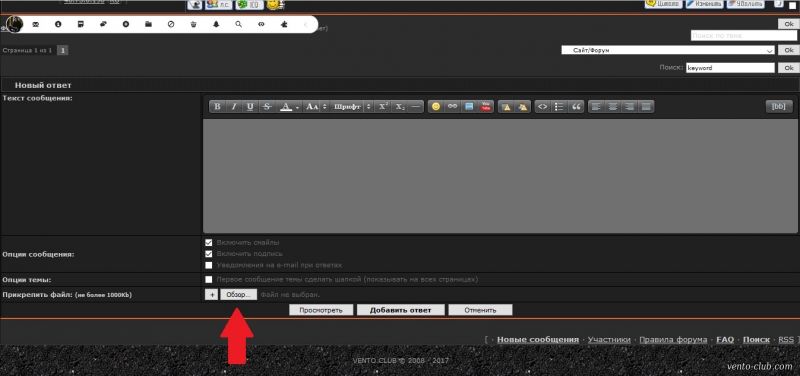Uncheck the 'Включить подпись' option

point(208,254)
